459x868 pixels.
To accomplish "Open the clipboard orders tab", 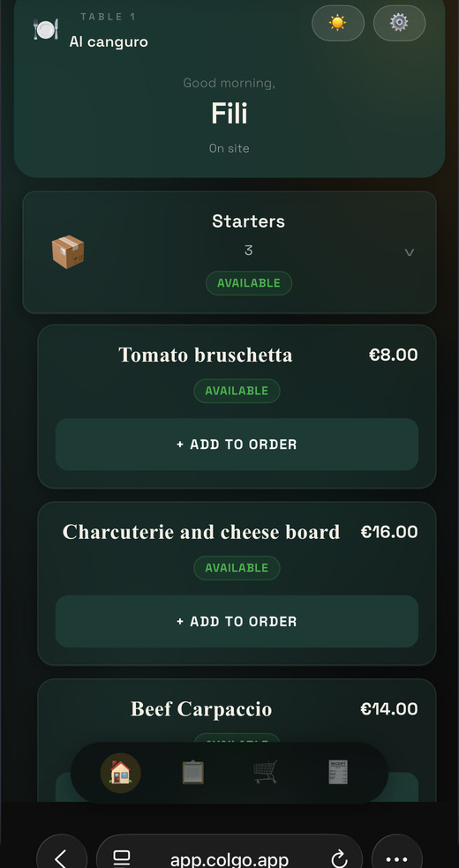I will click(x=192, y=772).
